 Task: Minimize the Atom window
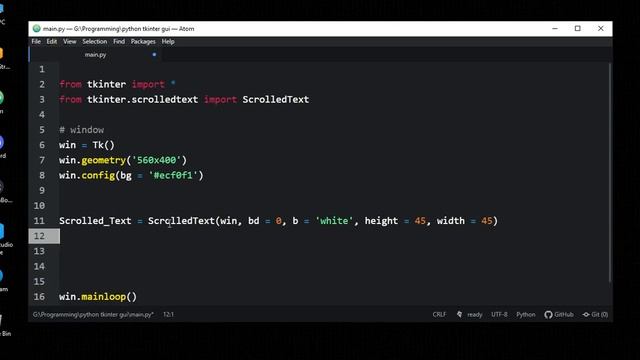coord(555,29)
